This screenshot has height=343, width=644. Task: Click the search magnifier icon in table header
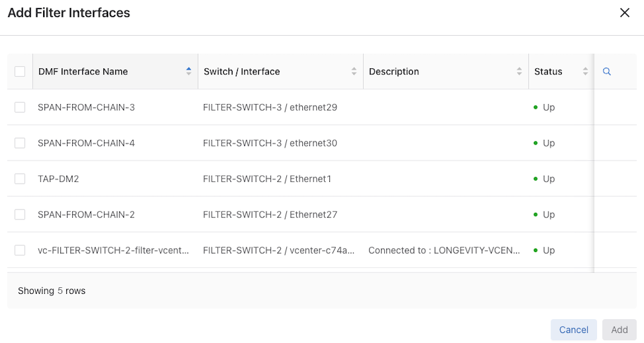606,72
